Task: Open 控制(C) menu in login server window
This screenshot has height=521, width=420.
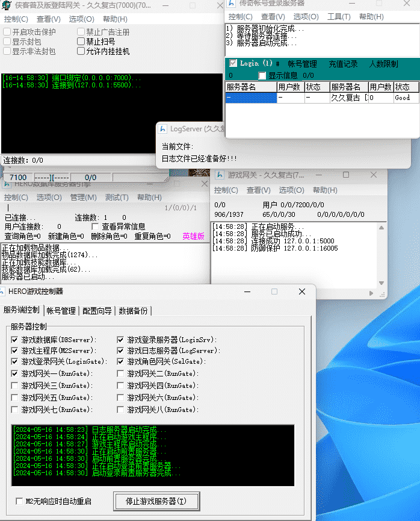Action: click(x=240, y=17)
